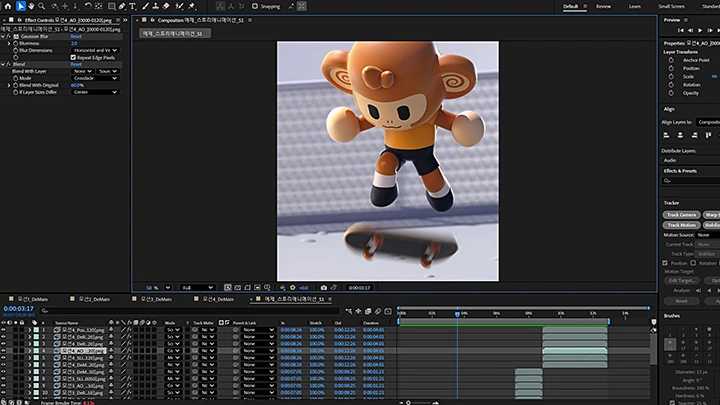Click Reset for Blend effect
This screenshot has width=720, height=405.
pos(76,64)
